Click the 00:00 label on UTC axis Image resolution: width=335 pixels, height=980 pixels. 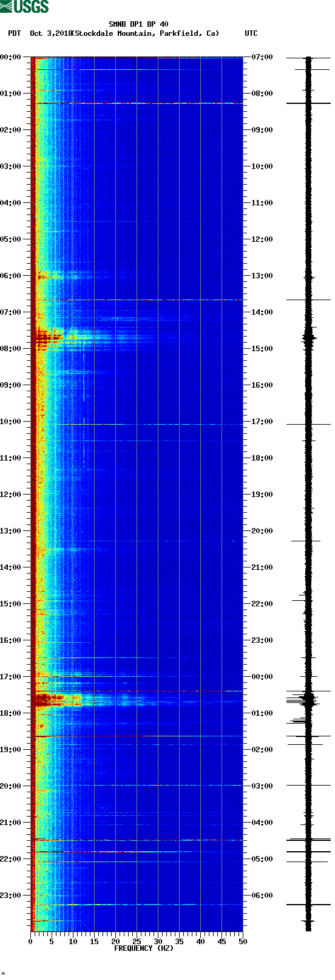262,677
